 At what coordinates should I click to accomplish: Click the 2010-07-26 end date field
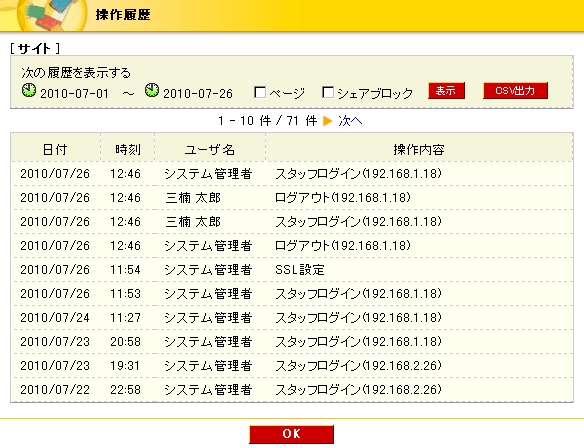point(198,93)
